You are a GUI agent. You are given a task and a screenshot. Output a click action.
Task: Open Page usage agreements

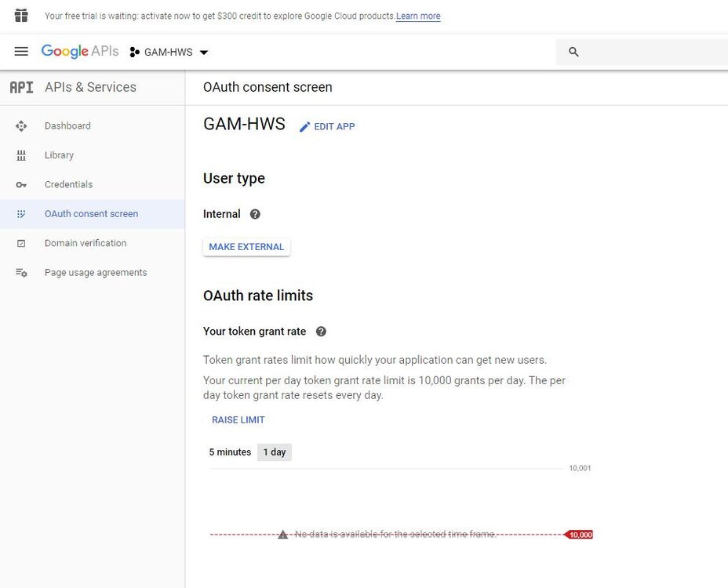pyautogui.click(x=93, y=272)
